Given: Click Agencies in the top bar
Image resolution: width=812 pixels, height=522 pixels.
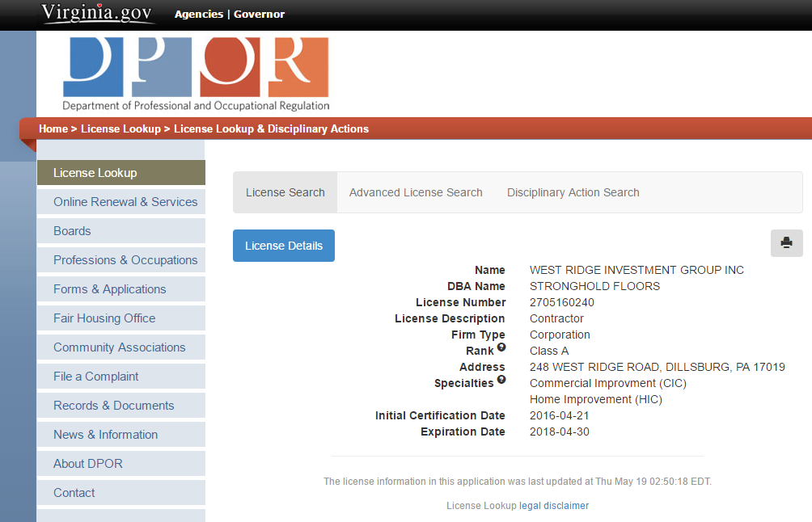Looking at the screenshot, I should 199,14.
